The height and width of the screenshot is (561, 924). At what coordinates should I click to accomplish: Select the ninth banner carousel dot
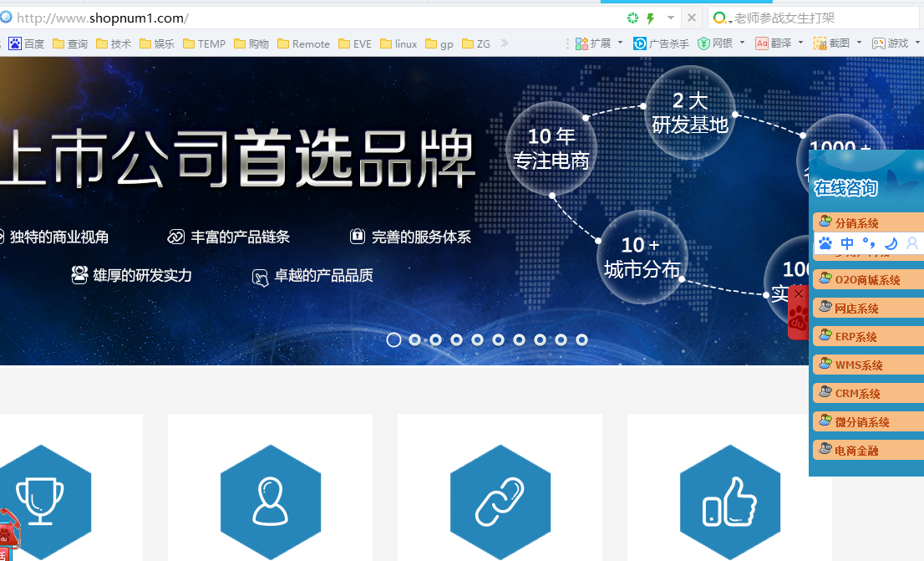tap(561, 339)
